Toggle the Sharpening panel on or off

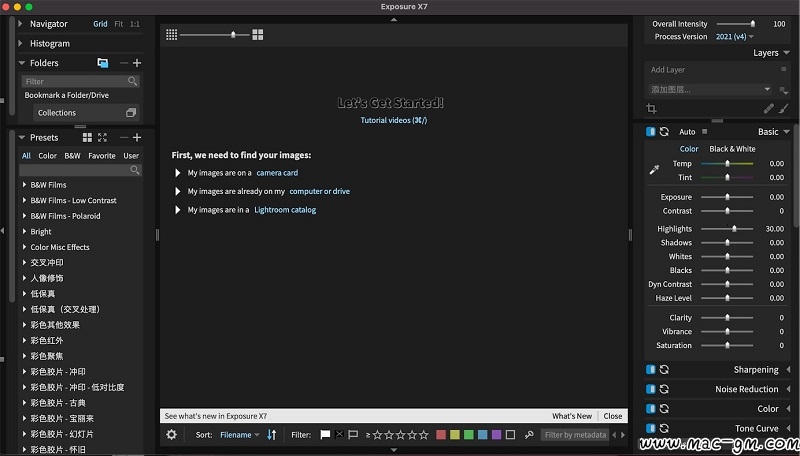651,369
